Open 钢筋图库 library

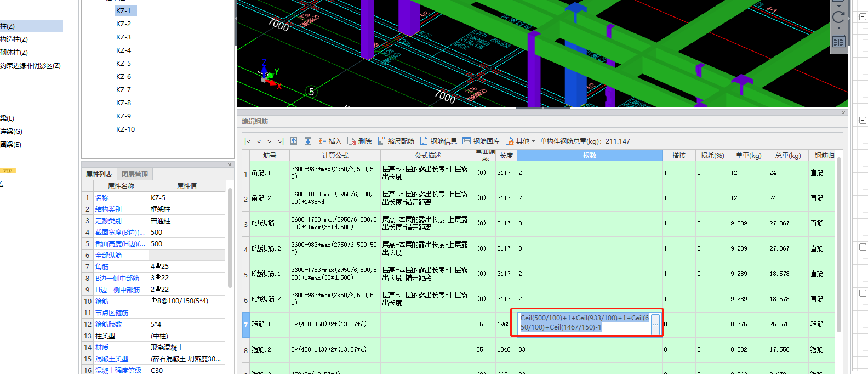(x=481, y=141)
